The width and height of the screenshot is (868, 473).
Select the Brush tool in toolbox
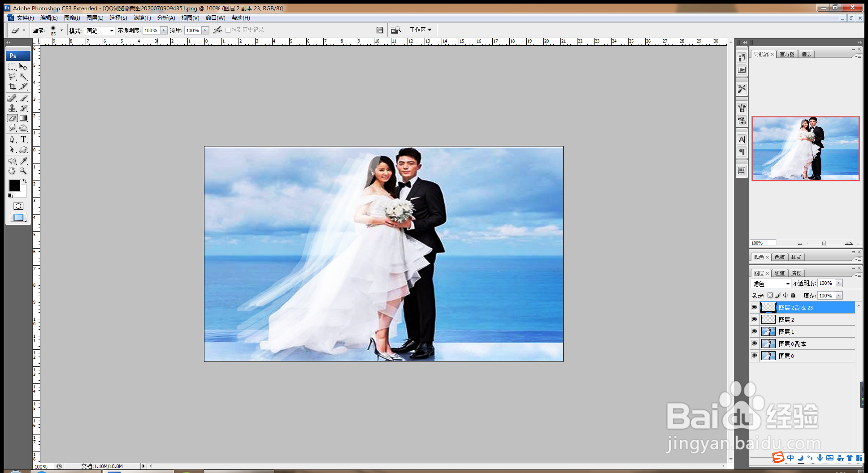(24, 98)
